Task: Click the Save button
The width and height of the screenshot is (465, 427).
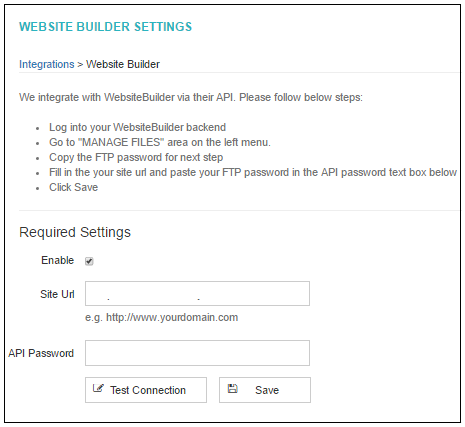Action: tap(265, 390)
